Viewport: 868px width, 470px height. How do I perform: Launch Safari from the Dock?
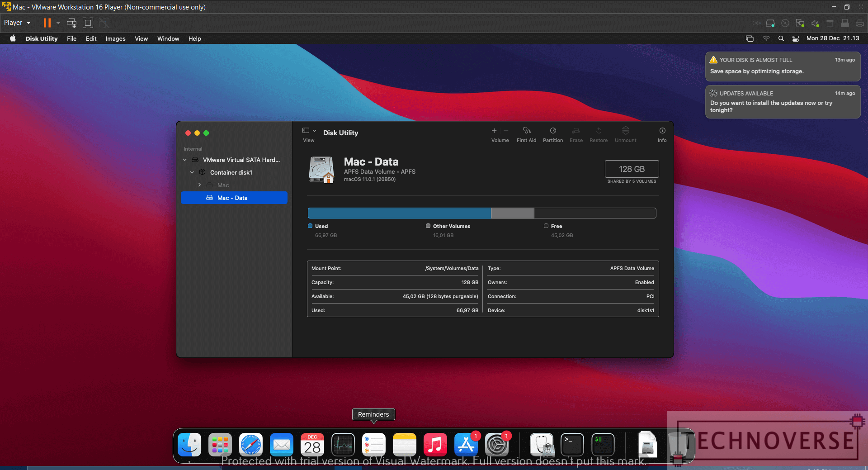pyautogui.click(x=251, y=445)
